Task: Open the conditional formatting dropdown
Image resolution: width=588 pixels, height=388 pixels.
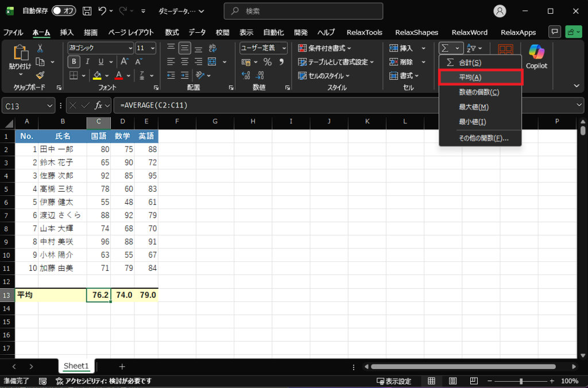Action: (326, 48)
